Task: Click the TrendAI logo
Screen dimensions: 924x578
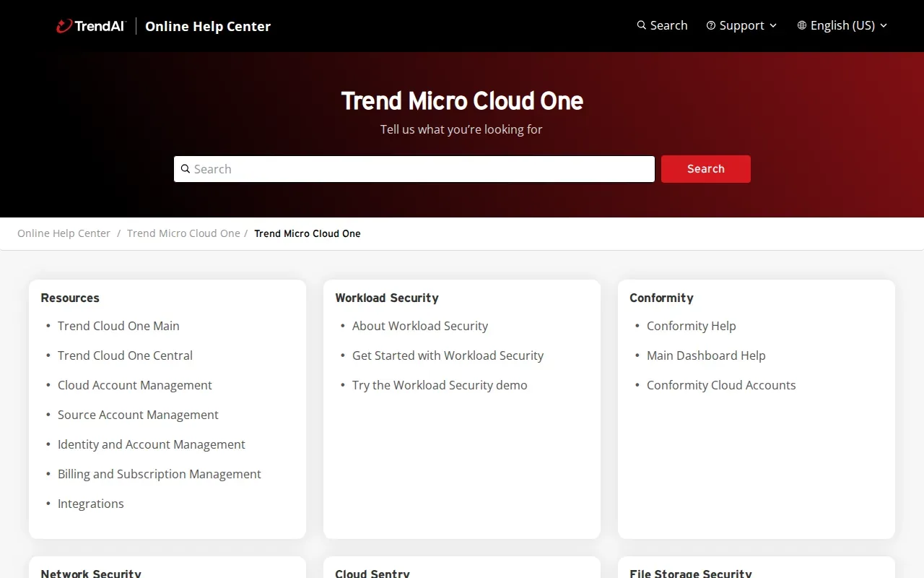Action: coord(91,26)
